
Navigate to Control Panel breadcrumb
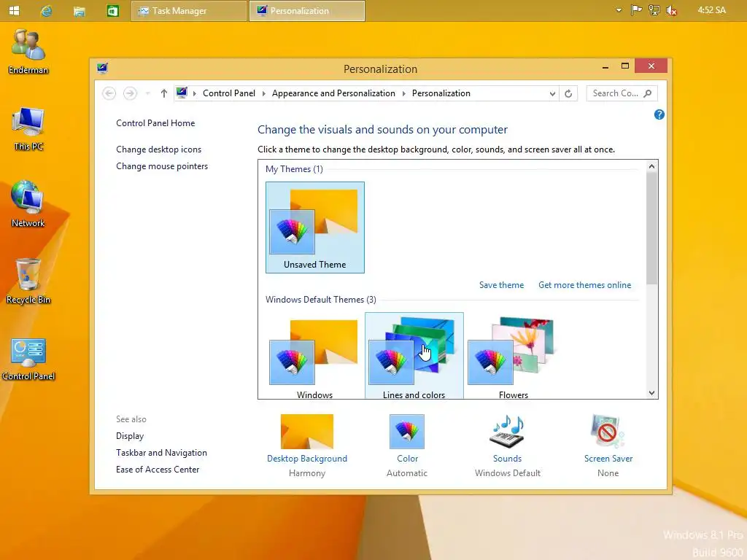click(x=228, y=93)
